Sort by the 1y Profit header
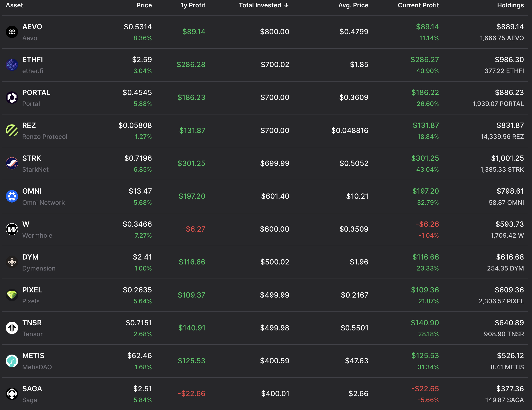532x410 pixels. click(193, 5)
